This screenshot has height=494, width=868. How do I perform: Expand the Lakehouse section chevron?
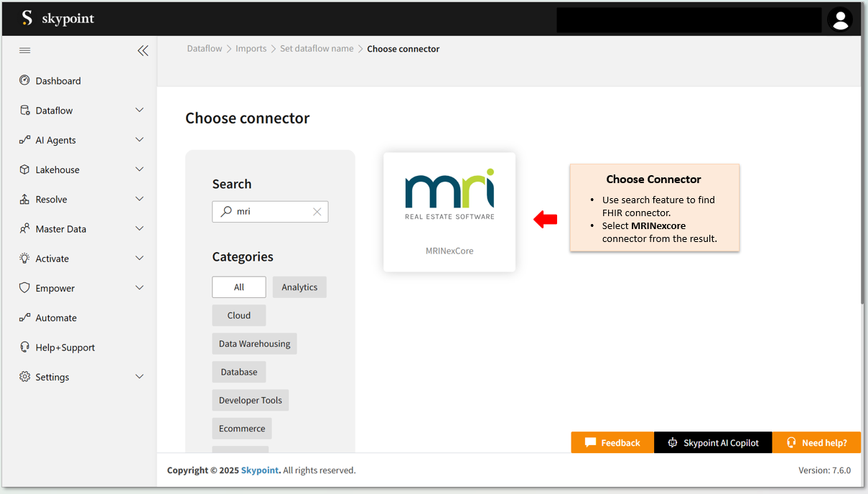(x=139, y=169)
